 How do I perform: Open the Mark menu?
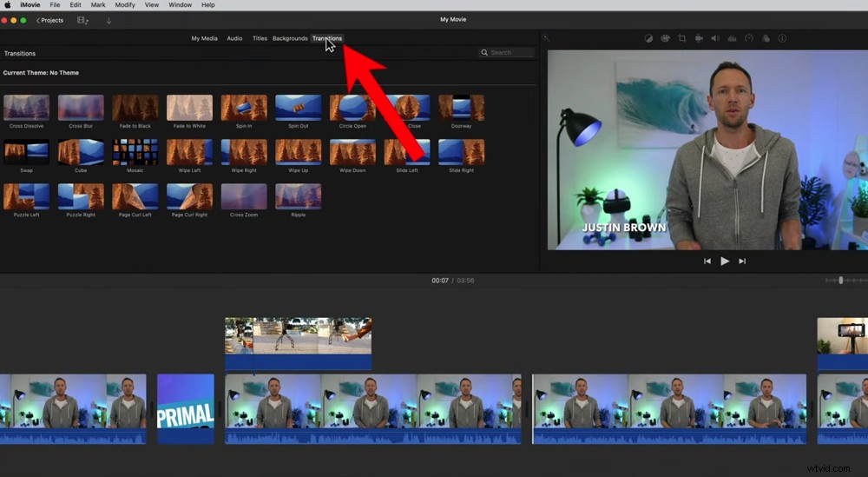click(98, 5)
